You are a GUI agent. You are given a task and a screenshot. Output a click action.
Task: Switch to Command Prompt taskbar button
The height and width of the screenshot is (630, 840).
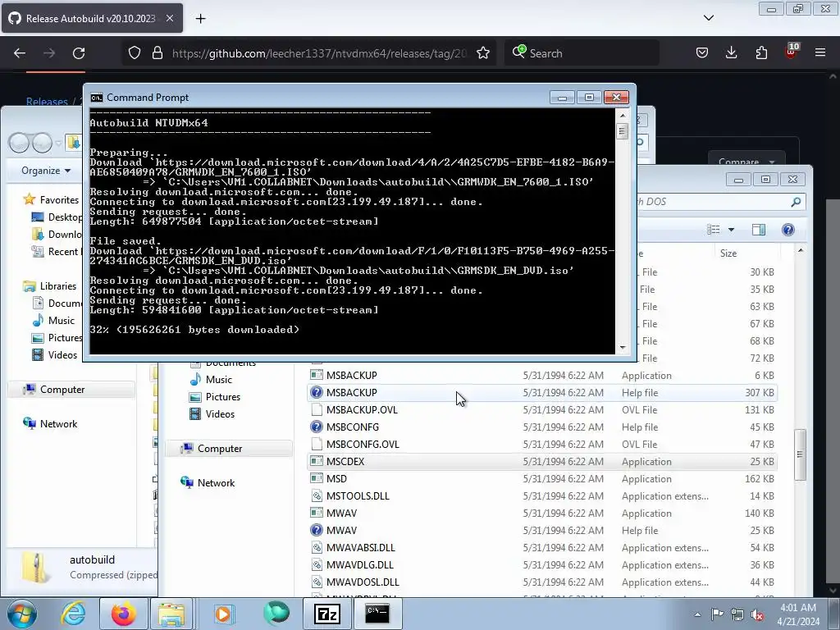point(377,614)
